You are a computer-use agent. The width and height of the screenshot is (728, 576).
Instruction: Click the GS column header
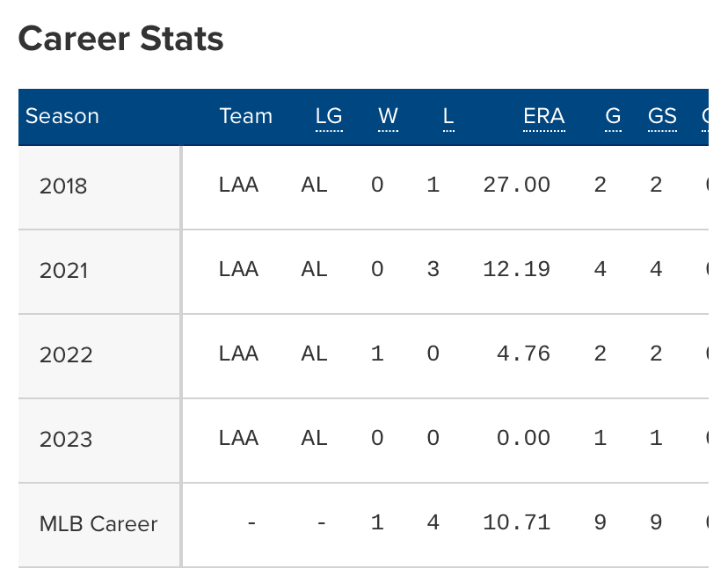tap(662, 116)
